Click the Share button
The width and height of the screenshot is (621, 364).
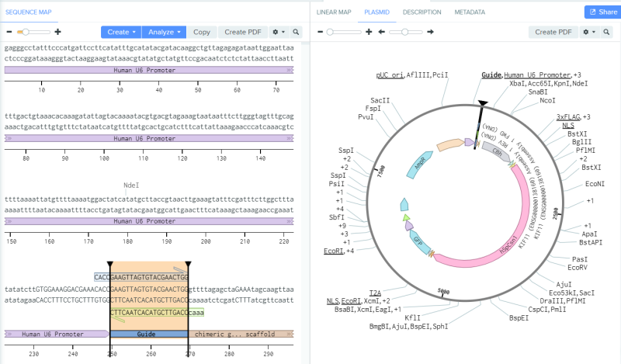[603, 12]
